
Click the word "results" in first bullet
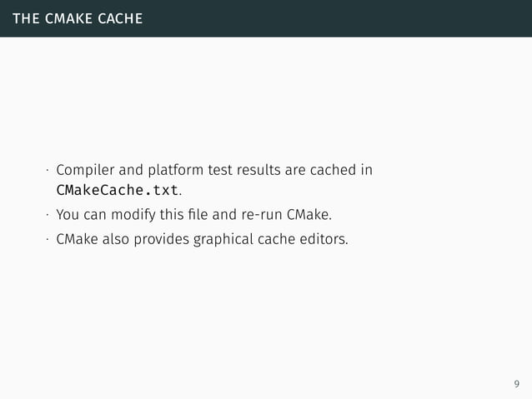257,171
